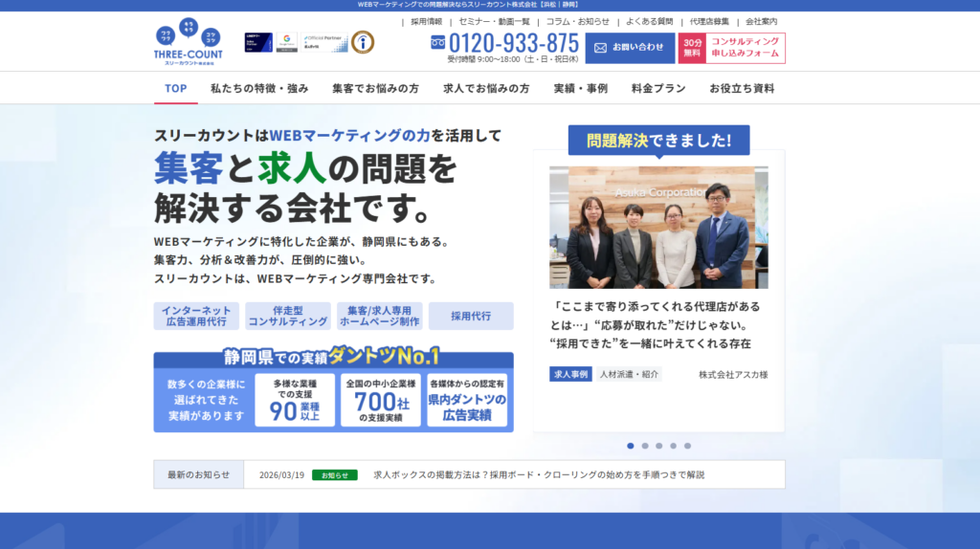Click the LINE Yahoo partner badge
980x549 pixels.
(x=258, y=42)
